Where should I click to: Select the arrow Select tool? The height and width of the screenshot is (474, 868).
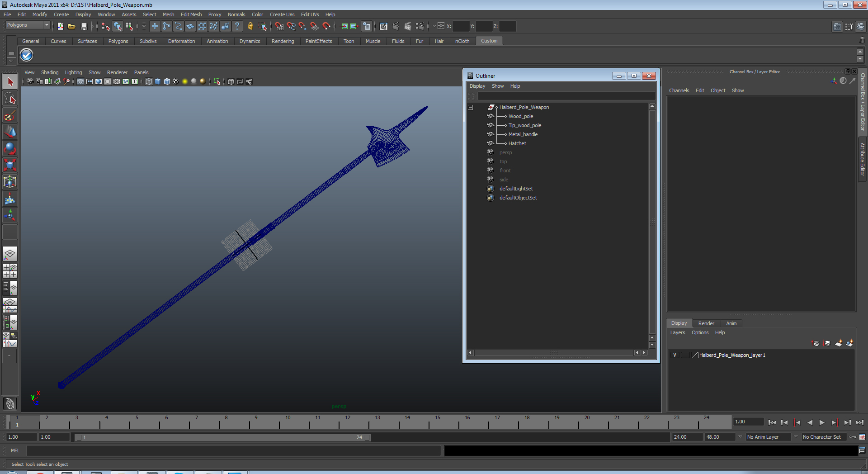[x=10, y=82]
